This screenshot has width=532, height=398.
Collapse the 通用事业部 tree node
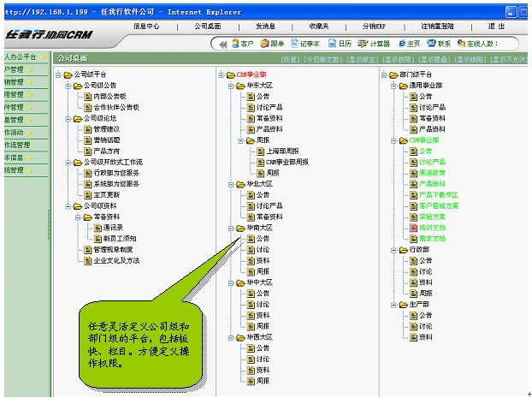(391, 86)
